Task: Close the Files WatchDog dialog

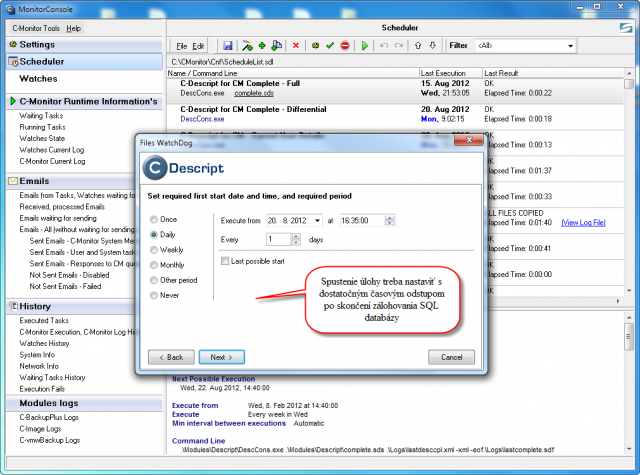Action: (x=469, y=140)
